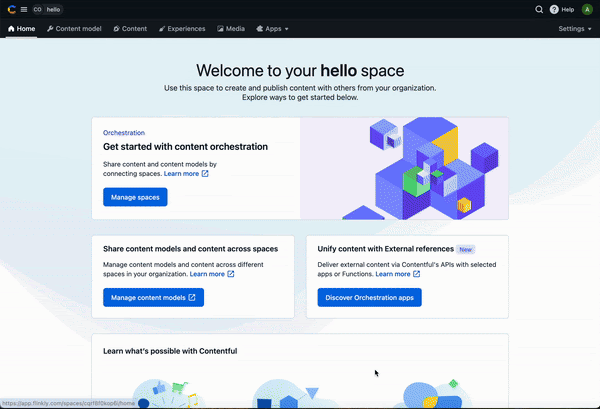Click the Welcome to your hello space title
This screenshot has height=409, width=600.
click(x=300, y=71)
